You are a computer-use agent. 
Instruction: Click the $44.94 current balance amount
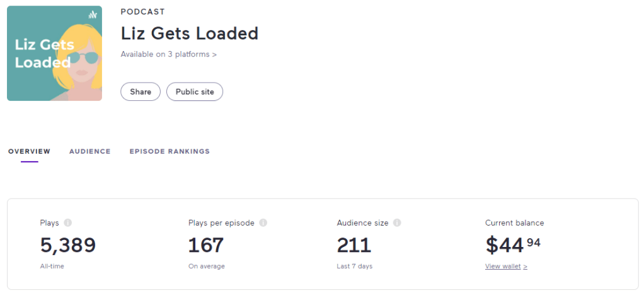tap(512, 244)
